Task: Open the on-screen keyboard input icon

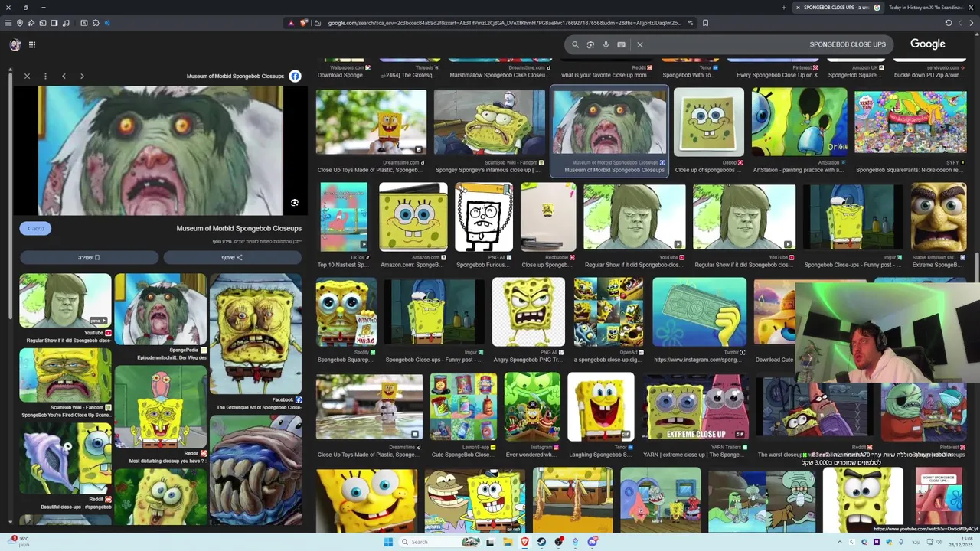Action: (x=621, y=44)
